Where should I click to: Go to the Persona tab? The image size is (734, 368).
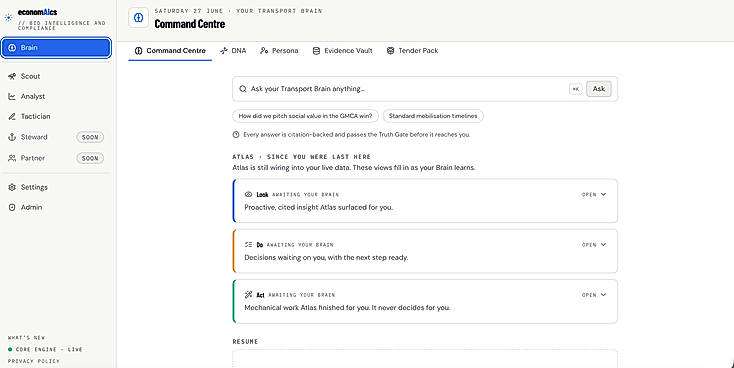click(x=279, y=51)
